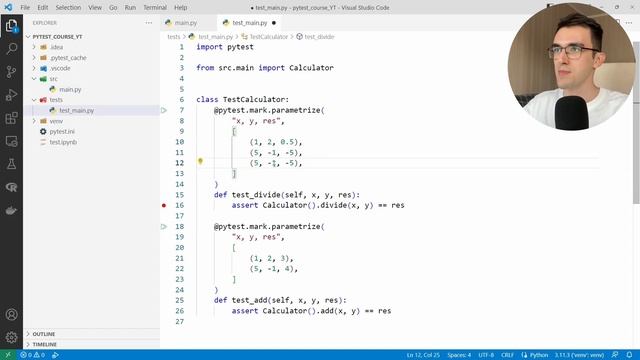Expand the TIMELINE section
Viewport: 640px width, 360px height.
pyautogui.click(x=44, y=344)
